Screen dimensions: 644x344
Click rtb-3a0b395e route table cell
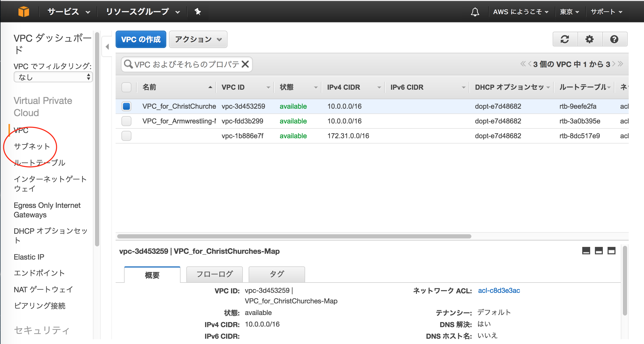(x=580, y=121)
